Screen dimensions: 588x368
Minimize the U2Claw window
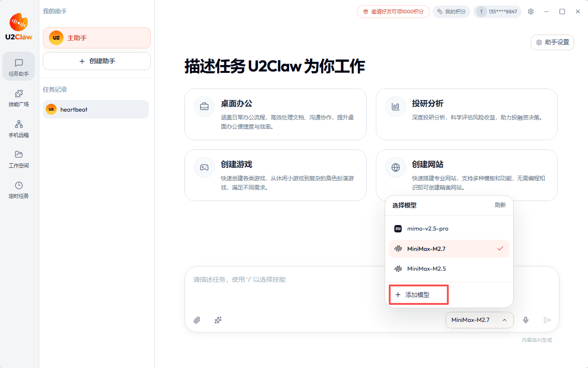[x=546, y=12]
